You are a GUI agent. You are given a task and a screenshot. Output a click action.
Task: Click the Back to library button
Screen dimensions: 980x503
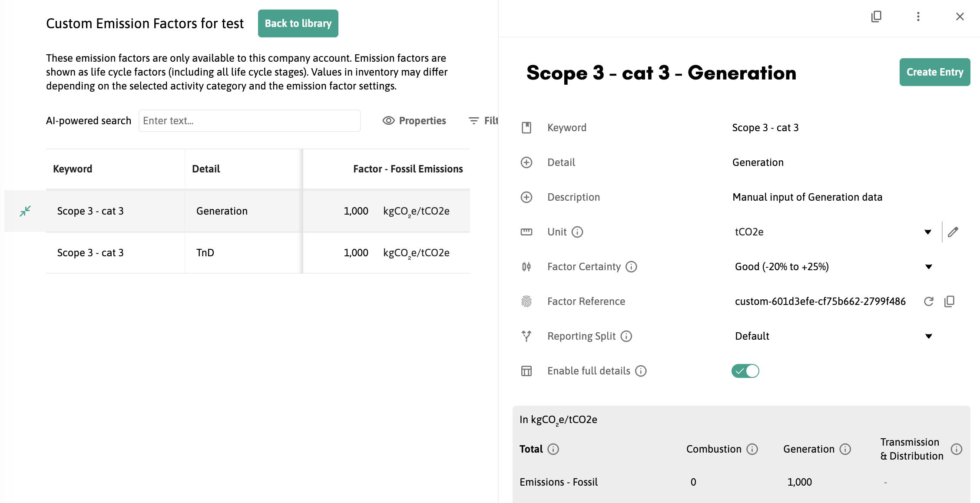298,23
